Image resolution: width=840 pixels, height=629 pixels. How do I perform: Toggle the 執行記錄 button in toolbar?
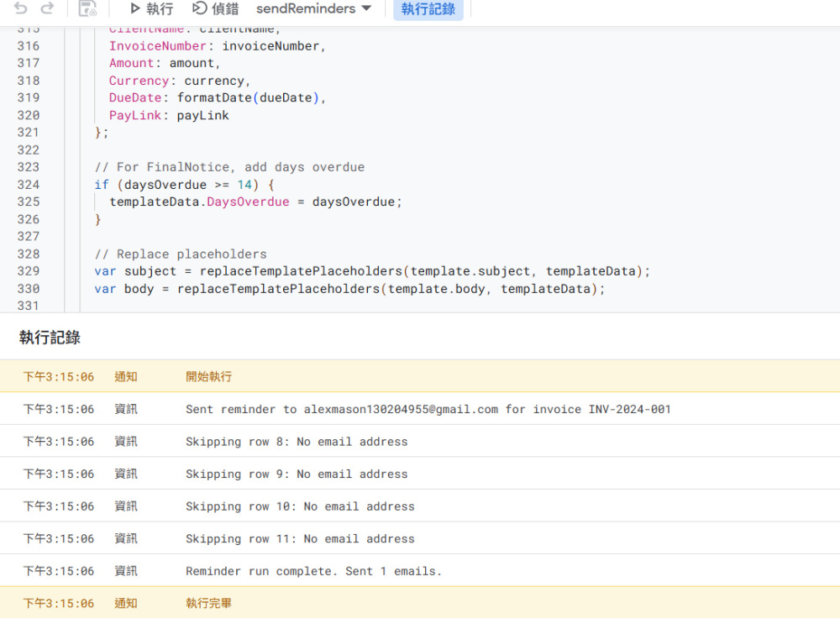click(428, 9)
